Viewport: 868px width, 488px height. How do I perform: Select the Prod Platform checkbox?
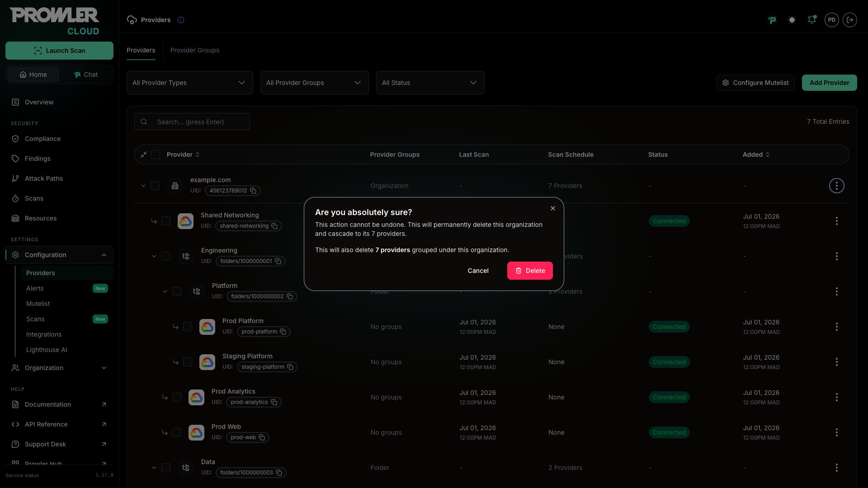(188, 327)
